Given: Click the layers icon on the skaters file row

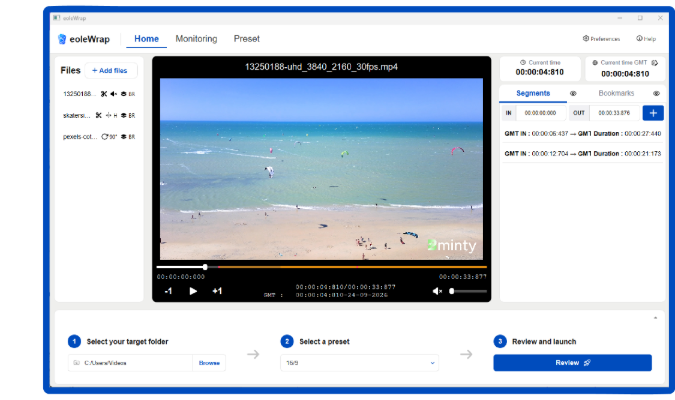Looking at the screenshot, I should [x=124, y=115].
